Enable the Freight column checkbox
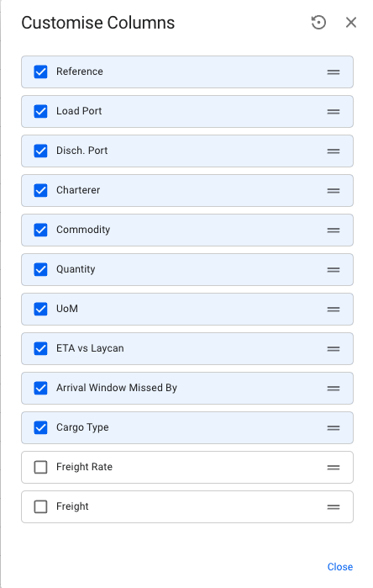Viewport: 373px width, 588px height. 40,506
